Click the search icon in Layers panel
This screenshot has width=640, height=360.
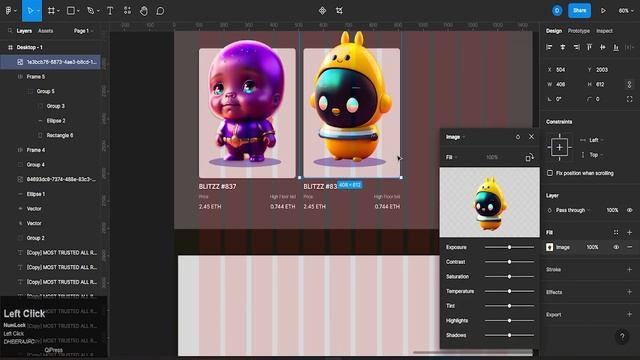pos(10,31)
